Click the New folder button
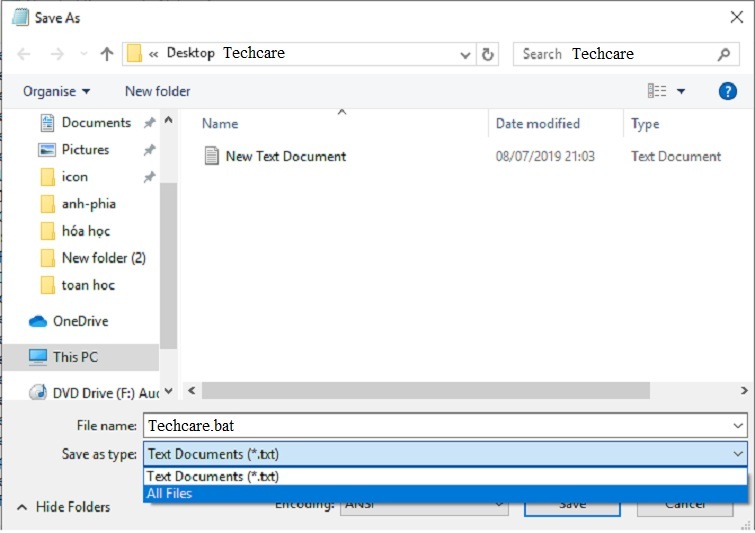This screenshot has width=755, height=533. pyautogui.click(x=157, y=91)
